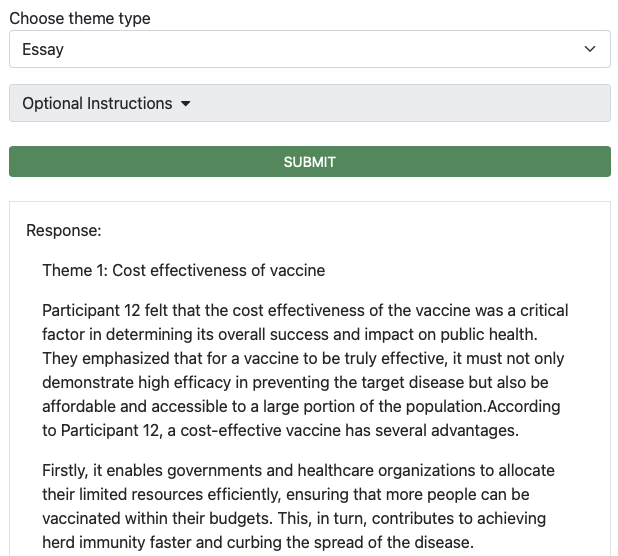Open the Essay theme type dropdown

pos(309,49)
